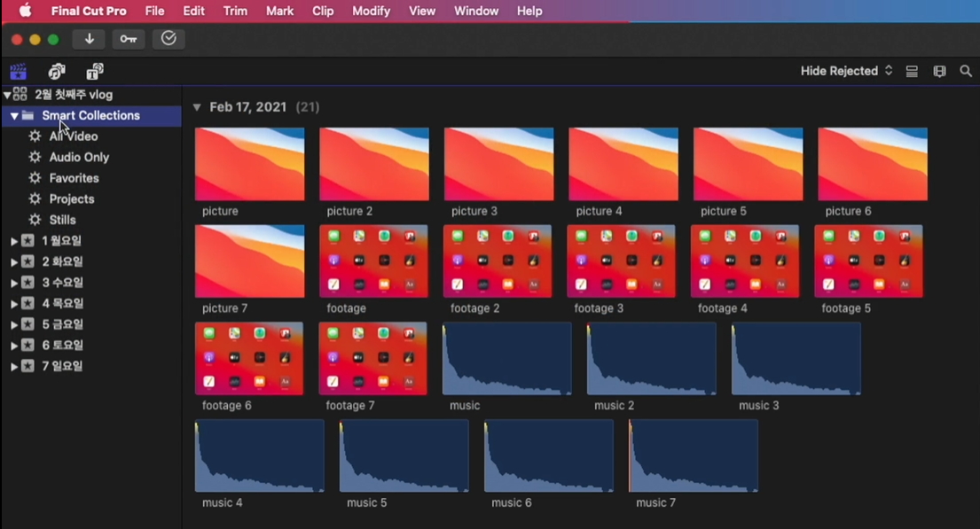Expand the 7 일요일 event triangle

[14, 367]
